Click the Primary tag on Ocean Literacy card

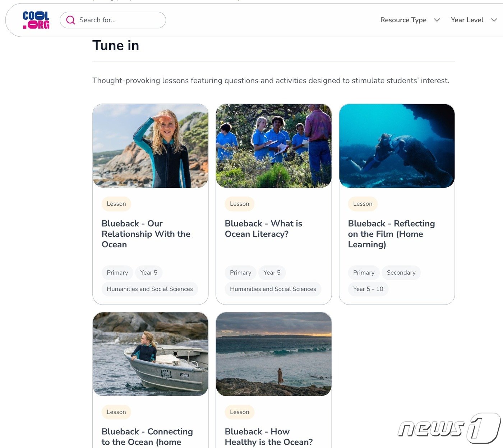240,273
